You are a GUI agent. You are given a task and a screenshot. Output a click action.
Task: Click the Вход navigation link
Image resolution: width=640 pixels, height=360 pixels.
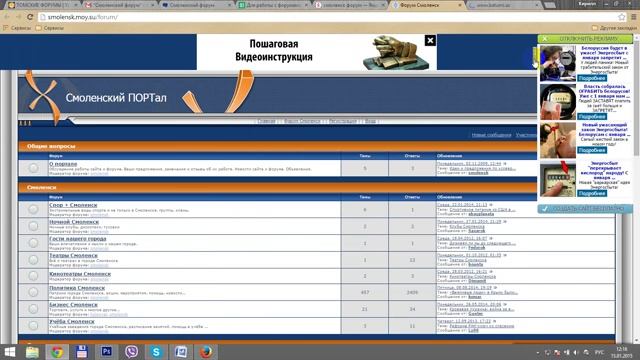(x=370, y=121)
